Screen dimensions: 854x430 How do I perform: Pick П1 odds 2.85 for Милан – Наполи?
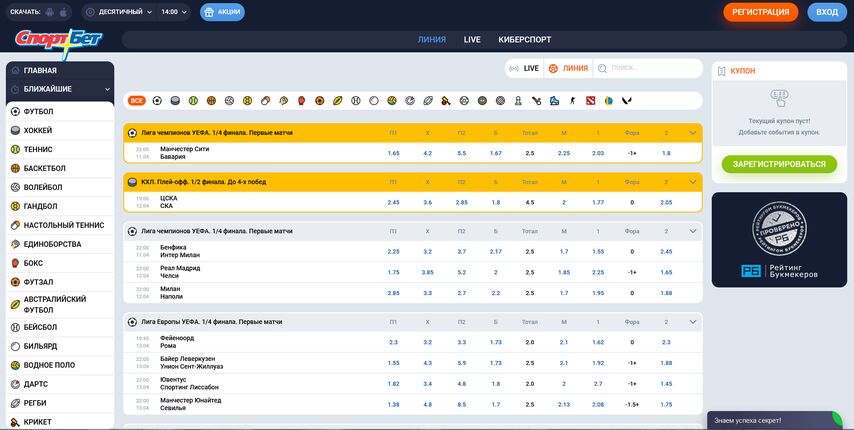(393, 293)
